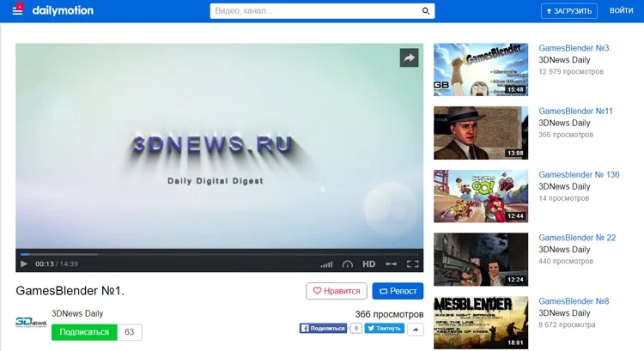Image resolution: width=644 pixels, height=351 pixels.
Task: Open the GamesBlender № 22 thumbnail
Action: 481,259
